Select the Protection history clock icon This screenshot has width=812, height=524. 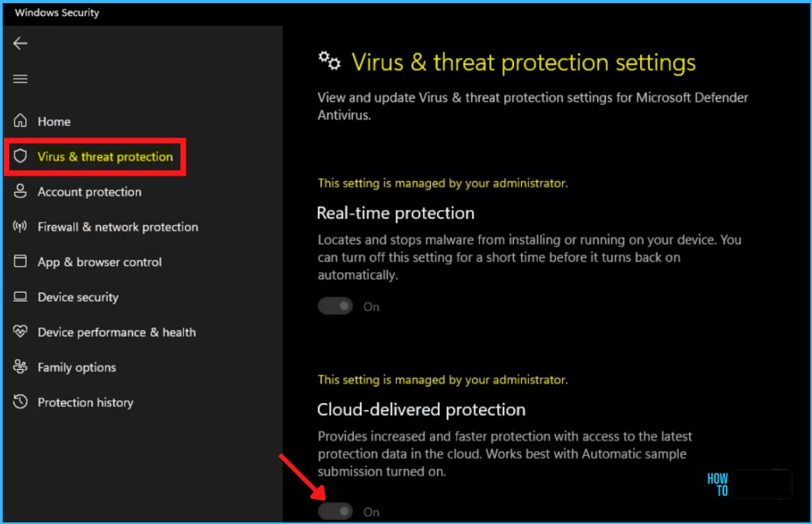[21, 402]
